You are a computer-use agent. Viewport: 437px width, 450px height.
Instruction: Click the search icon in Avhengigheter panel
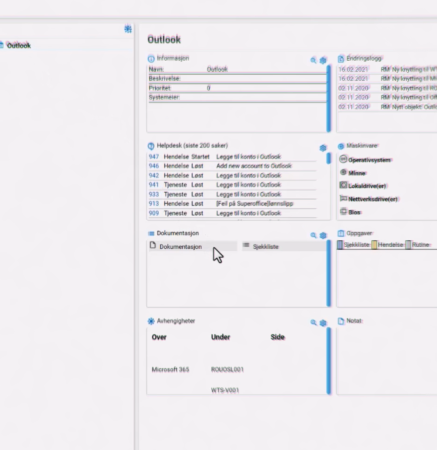pyautogui.click(x=313, y=323)
